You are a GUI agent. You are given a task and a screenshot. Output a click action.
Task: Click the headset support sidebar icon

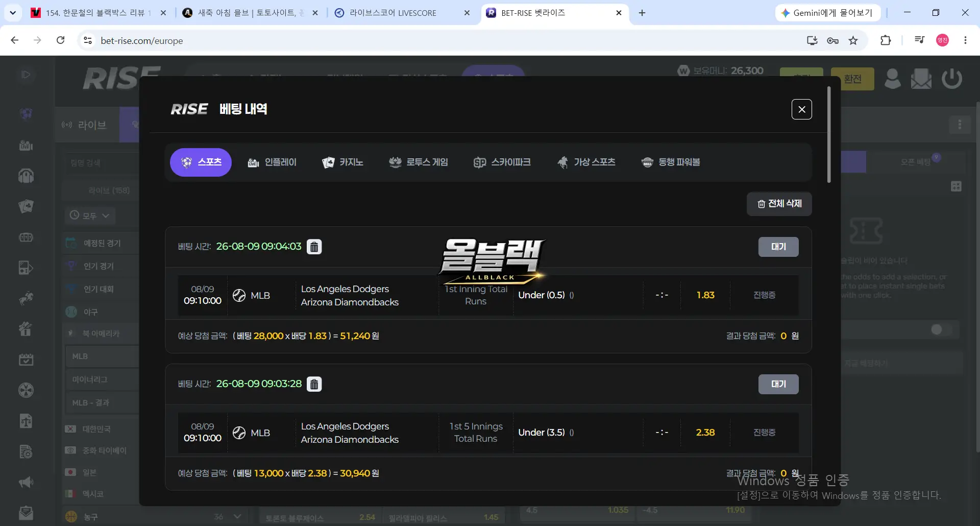(x=26, y=176)
